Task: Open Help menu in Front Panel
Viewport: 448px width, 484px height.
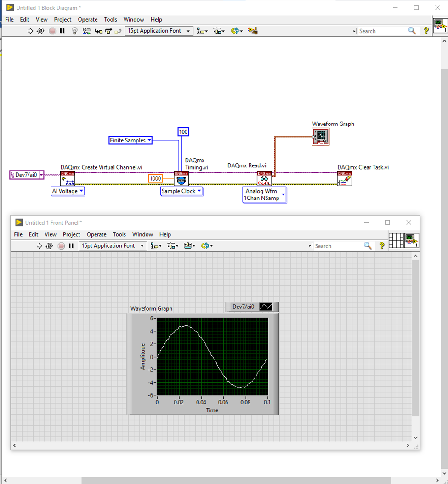Action: pos(165,234)
